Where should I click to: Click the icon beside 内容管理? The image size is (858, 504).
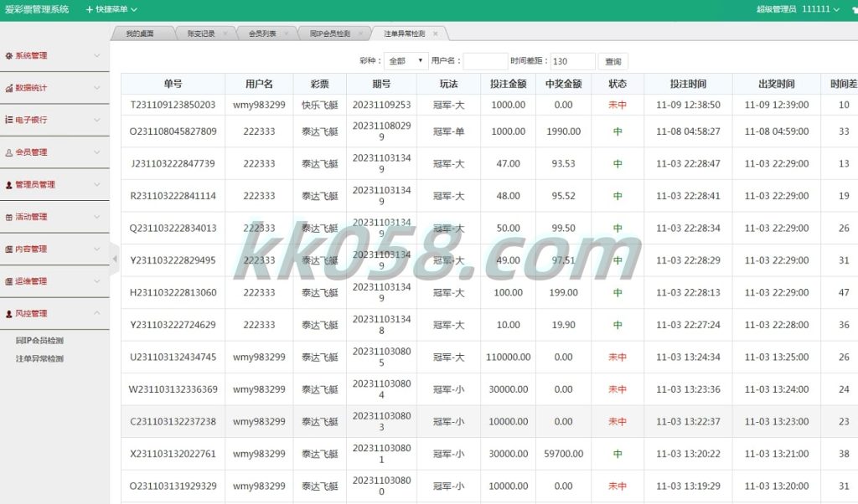(x=8, y=249)
